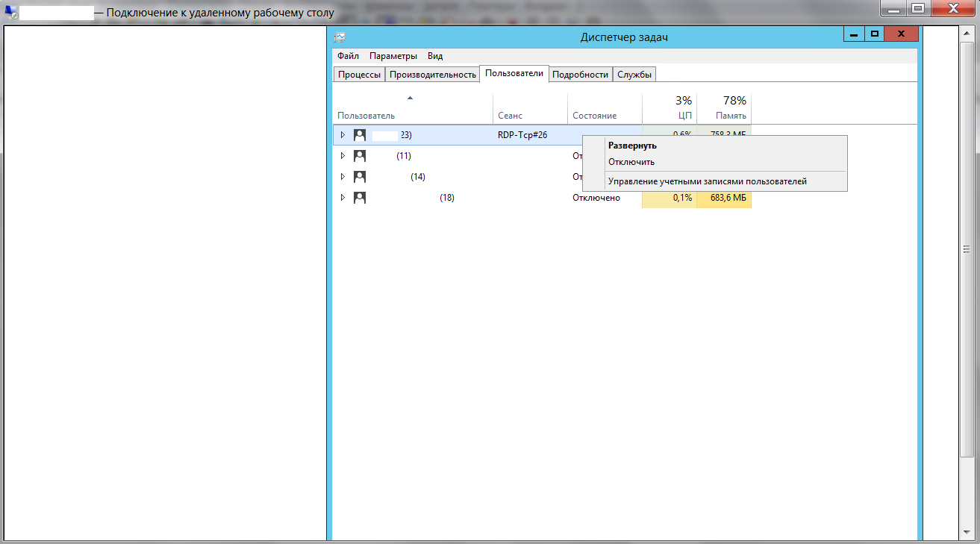Open the Файл menu
This screenshot has width=980, height=544.
tap(348, 56)
